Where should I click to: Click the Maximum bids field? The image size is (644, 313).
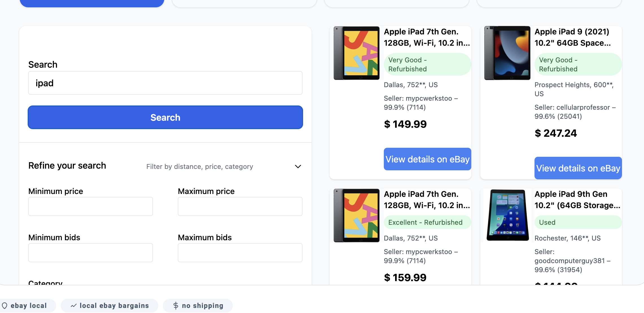point(240,252)
